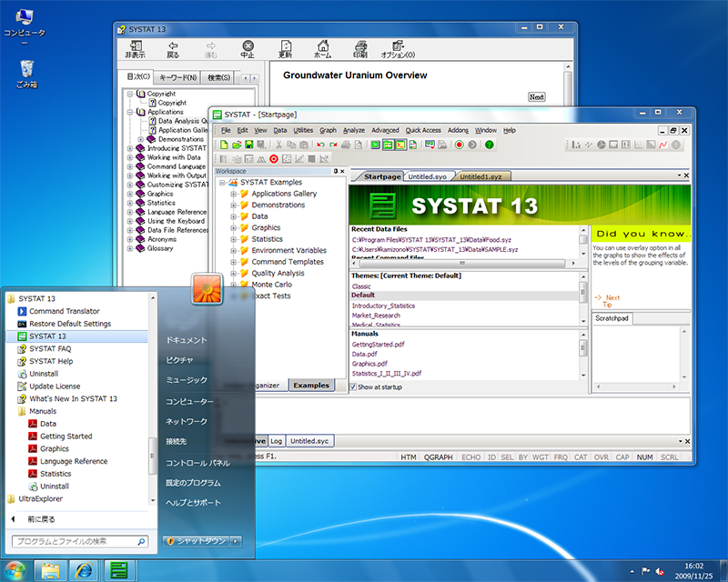728x582 pixels.
Task: Click Next button in help topic
Action: click(x=537, y=97)
